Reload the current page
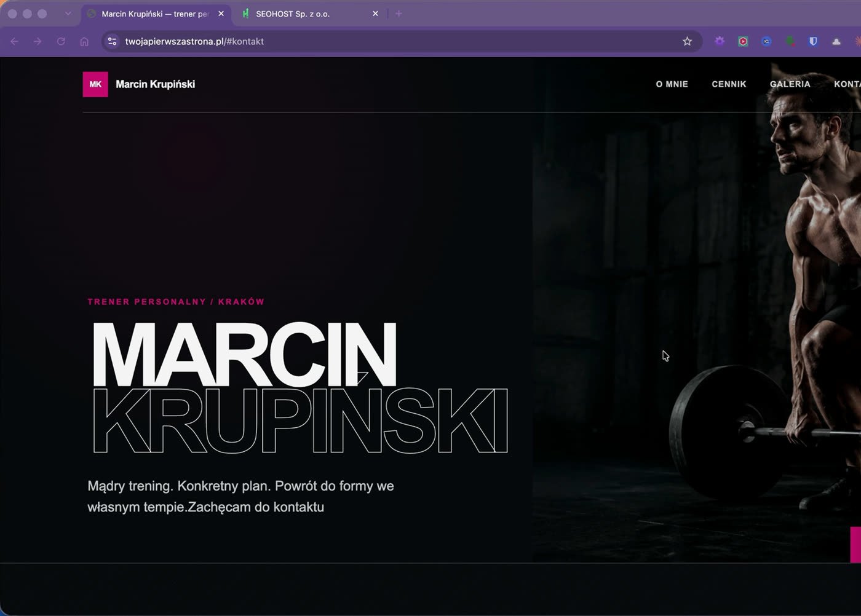 pyautogui.click(x=61, y=42)
